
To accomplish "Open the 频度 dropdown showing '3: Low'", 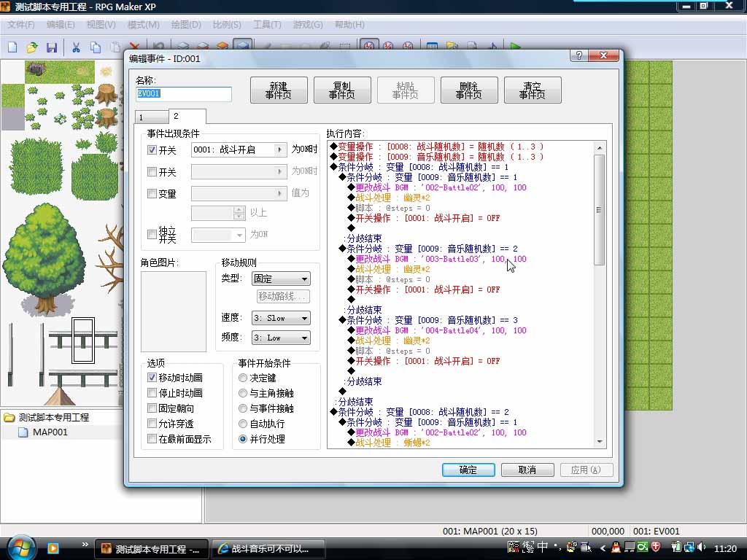I will coord(281,338).
